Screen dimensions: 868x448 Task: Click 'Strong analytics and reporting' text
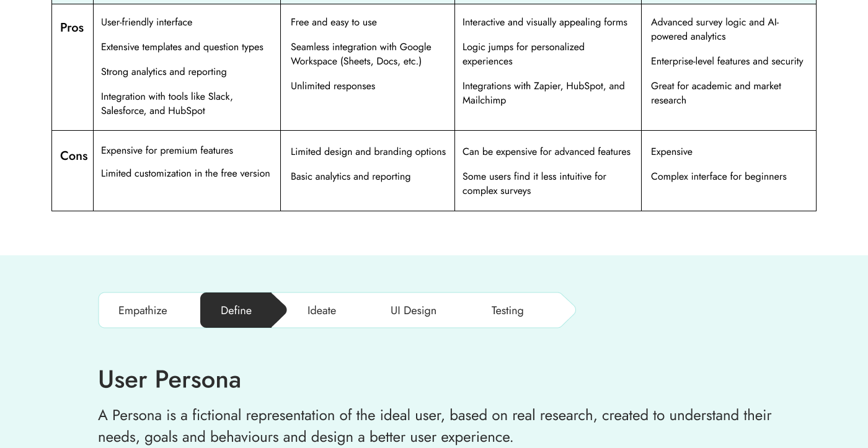coord(164,72)
